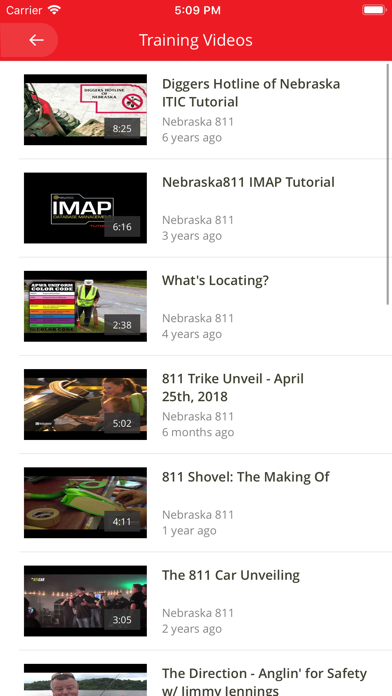Open the 811 Car Unveiling thumbnail

[85, 601]
